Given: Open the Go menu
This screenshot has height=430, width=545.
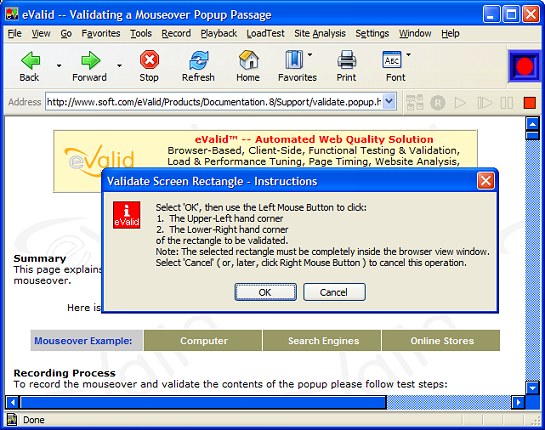Looking at the screenshot, I should (x=66, y=33).
